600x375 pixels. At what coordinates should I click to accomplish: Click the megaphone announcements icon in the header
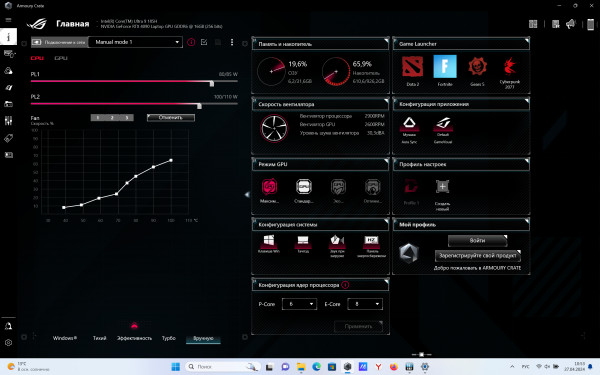click(571, 24)
